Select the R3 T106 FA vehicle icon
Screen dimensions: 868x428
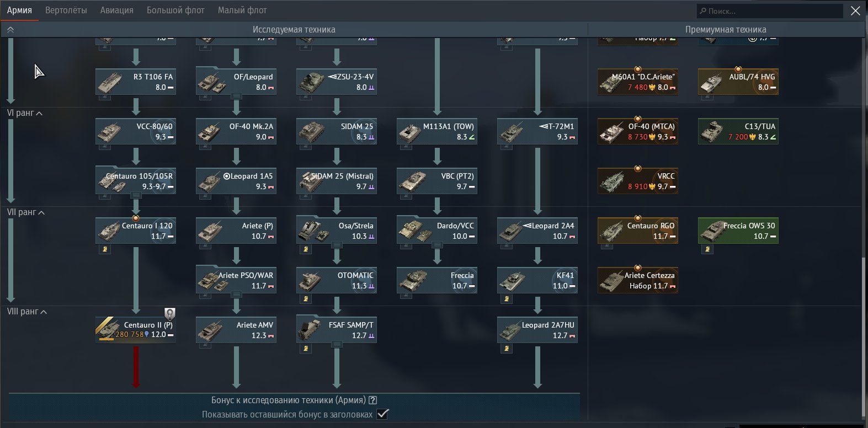pyautogui.click(x=110, y=82)
